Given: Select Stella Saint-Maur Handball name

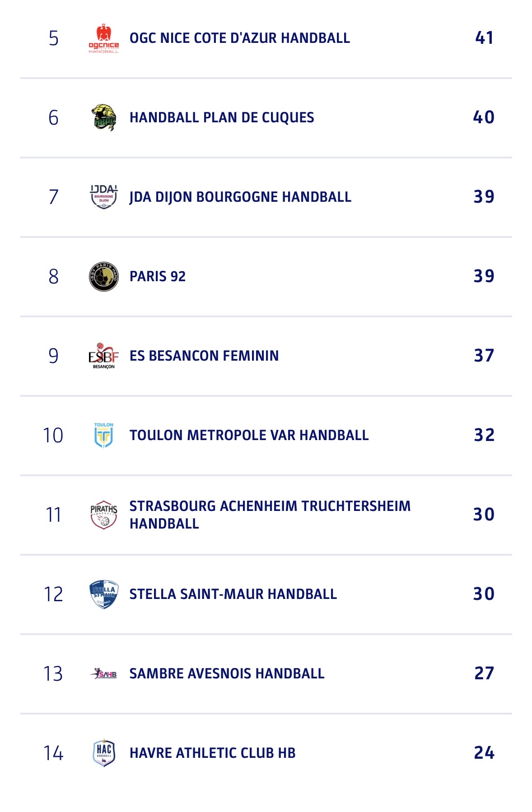Looking at the screenshot, I should (x=233, y=594).
